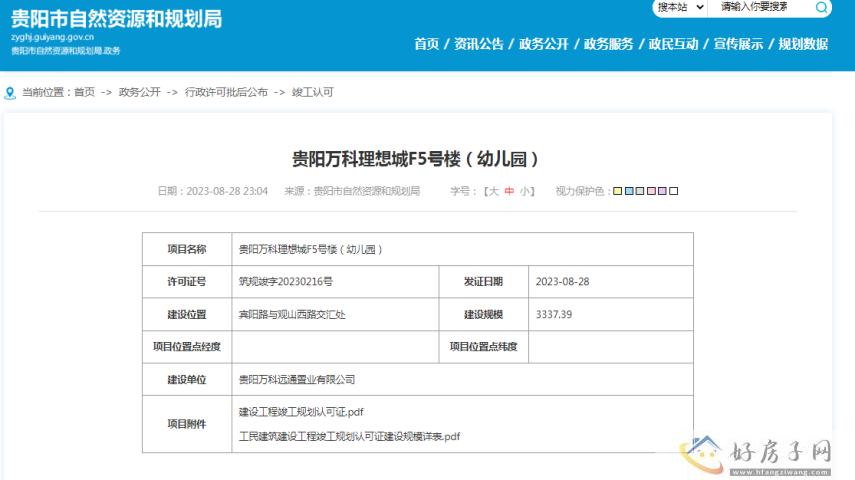Open the 政民互动 navigation item
Screen dimensions: 855x480
click(673, 44)
